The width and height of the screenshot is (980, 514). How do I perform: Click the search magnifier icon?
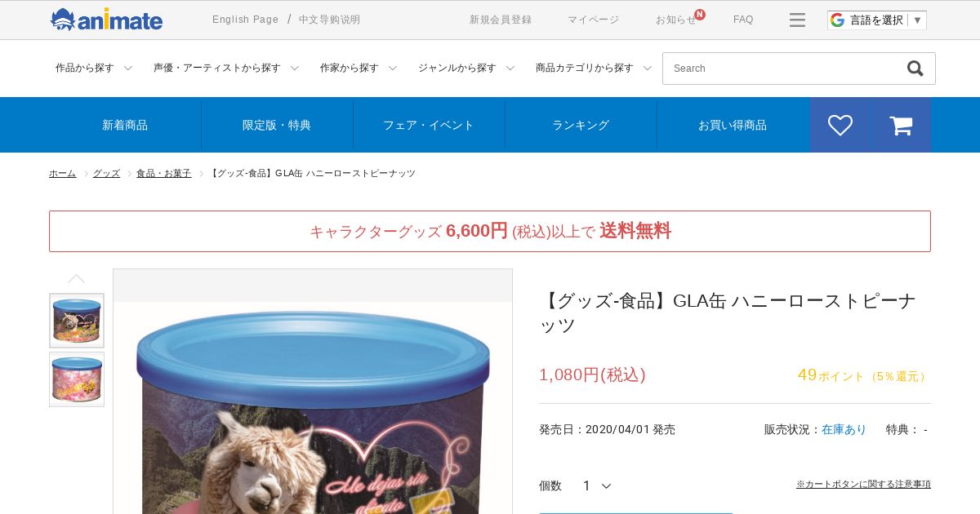click(x=915, y=69)
